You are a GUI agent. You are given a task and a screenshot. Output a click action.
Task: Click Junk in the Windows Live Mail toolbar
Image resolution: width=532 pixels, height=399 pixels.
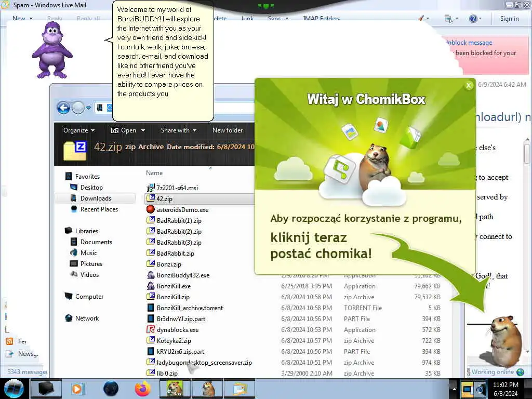[x=247, y=18]
